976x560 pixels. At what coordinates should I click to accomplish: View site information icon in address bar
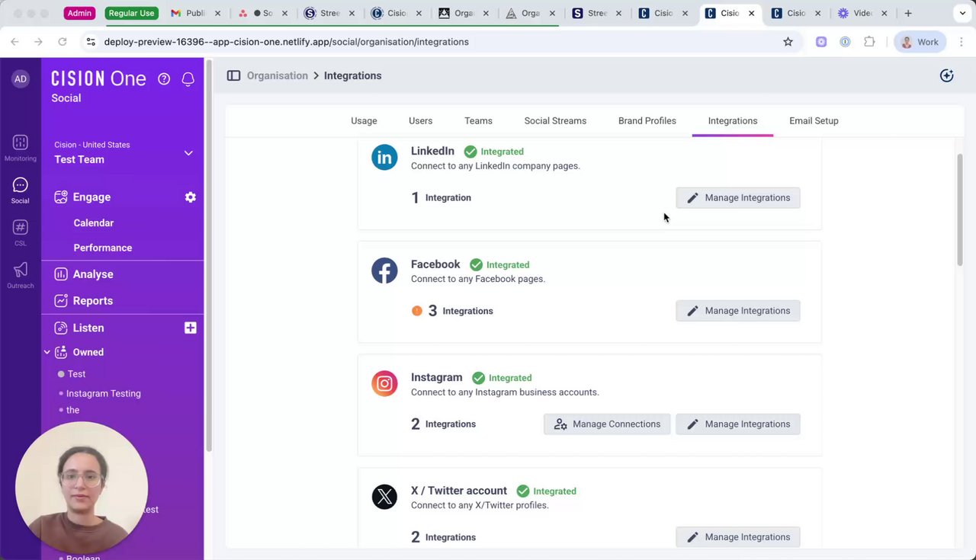pos(91,42)
